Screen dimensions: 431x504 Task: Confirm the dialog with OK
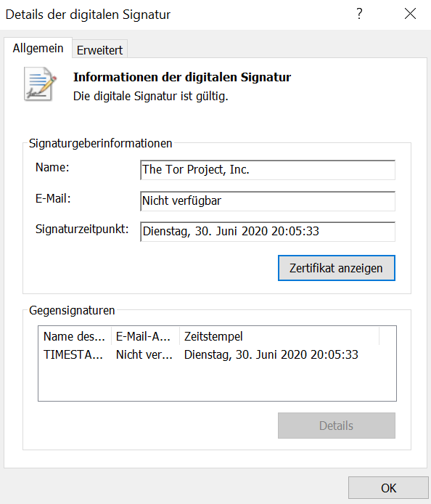[x=388, y=488]
